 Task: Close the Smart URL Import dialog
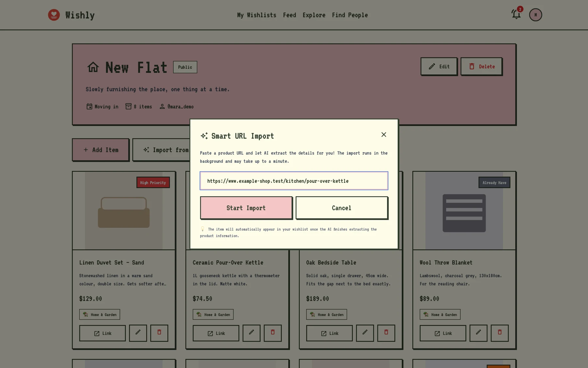pos(384,135)
